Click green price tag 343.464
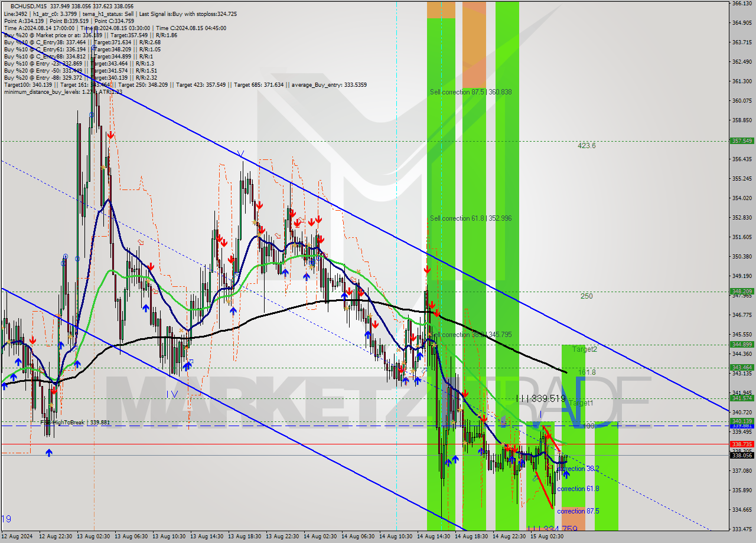This screenshot has height=543, width=756. [x=742, y=367]
